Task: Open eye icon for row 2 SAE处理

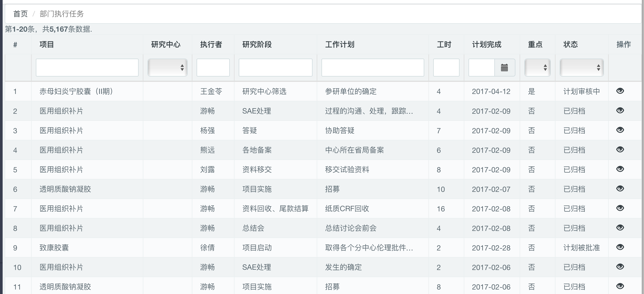Action: (620, 110)
